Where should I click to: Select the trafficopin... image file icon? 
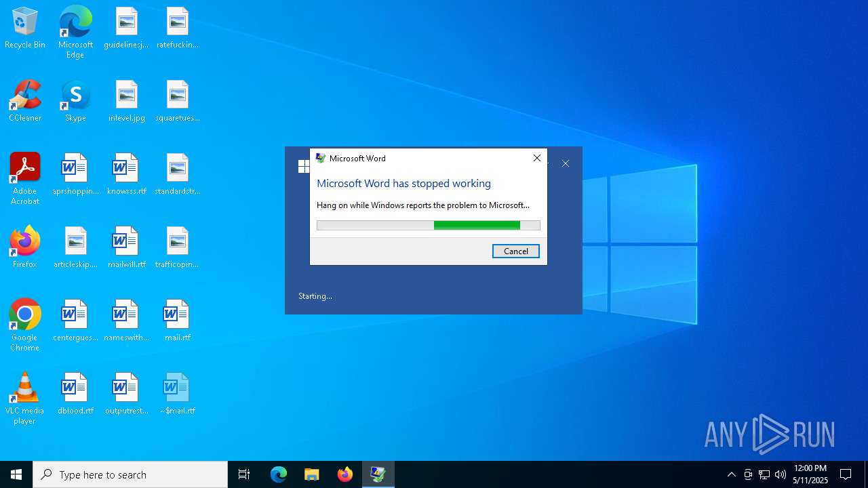[177, 248]
